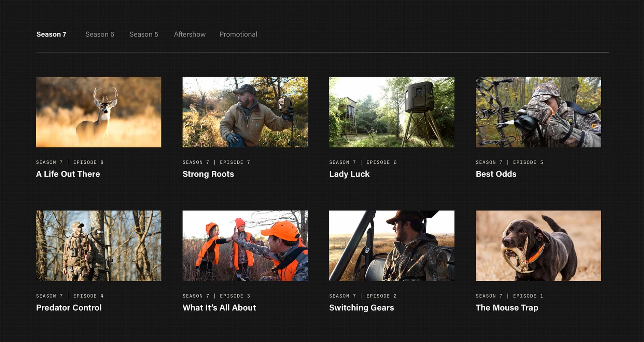Click the 'Best Odds' episode title
This screenshot has width=644, height=342.
coord(496,174)
